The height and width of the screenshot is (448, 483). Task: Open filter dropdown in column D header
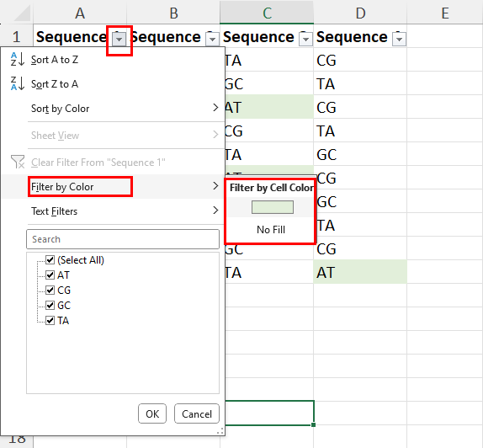pyautogui.click(x=399, y=39)
